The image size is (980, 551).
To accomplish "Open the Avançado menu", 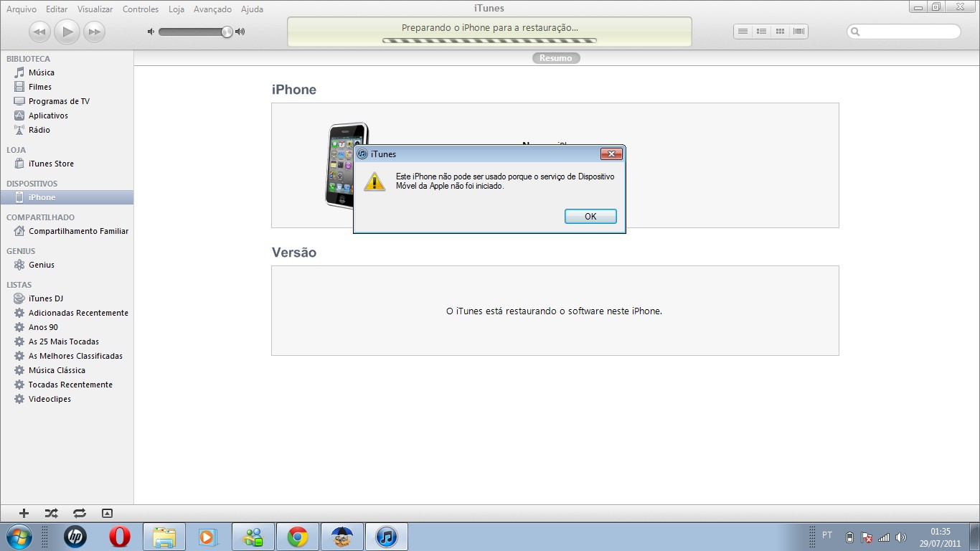I will (x=212, y=9).
